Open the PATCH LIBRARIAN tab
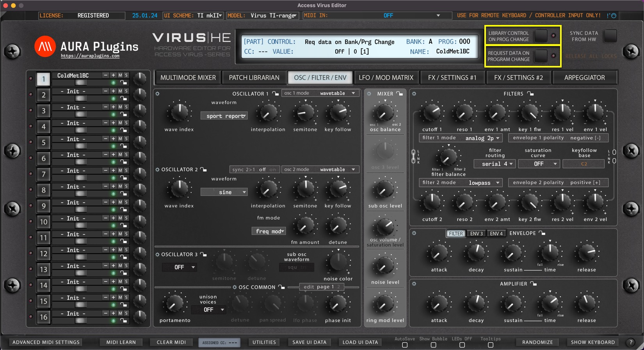This screenshot has width=644, height=350. pyautogui.click(x=254, y=78)
